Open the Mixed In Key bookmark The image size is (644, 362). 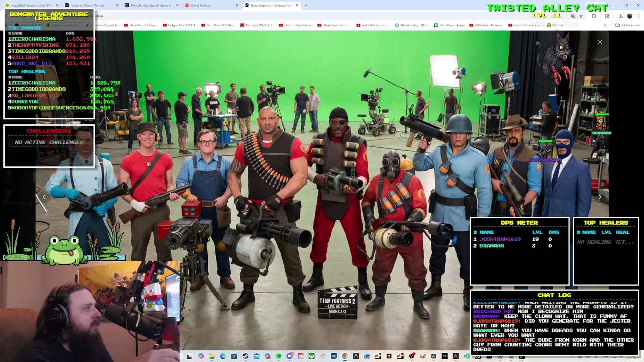tap(412, 25)
